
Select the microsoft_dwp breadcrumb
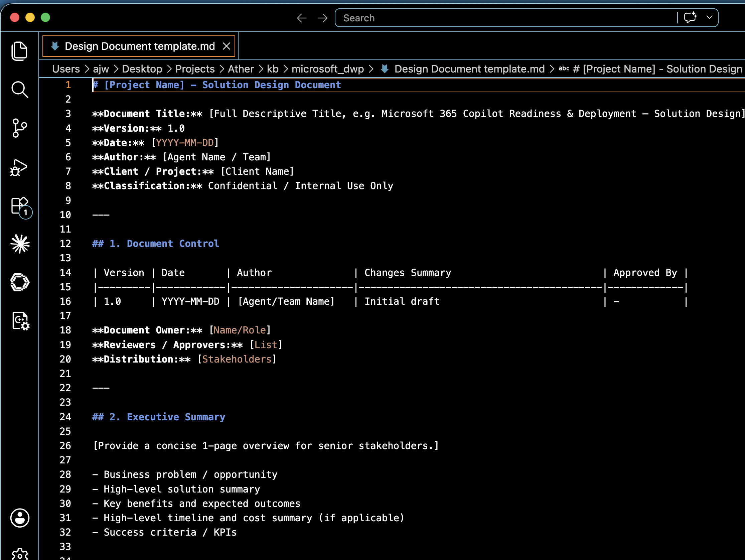[328, 69]
